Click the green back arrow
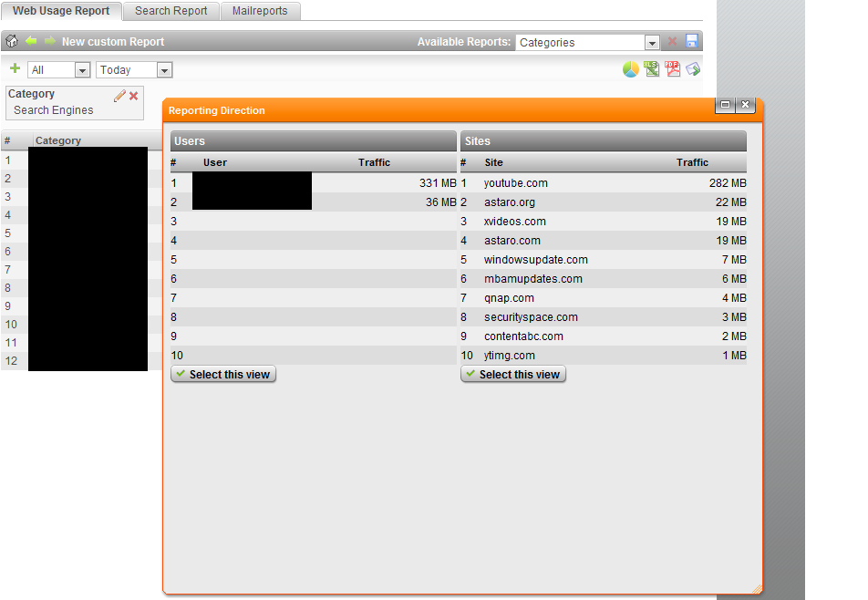 31,42
